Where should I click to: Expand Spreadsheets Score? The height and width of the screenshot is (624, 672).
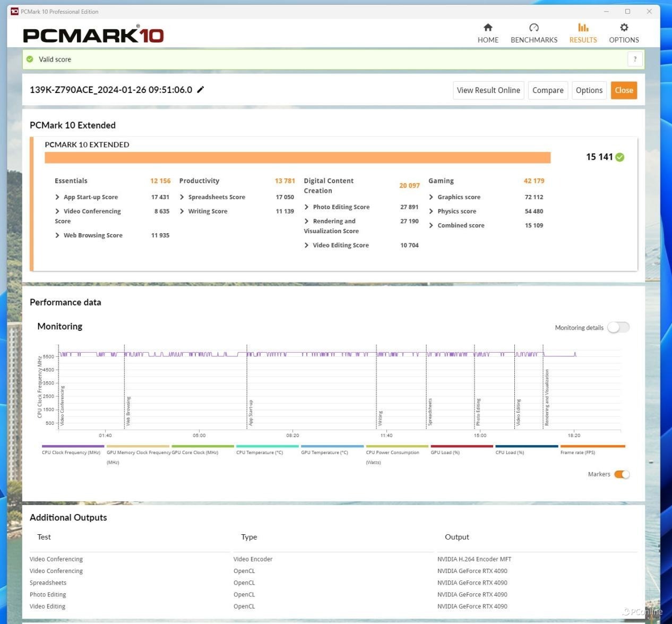click(x=182, y=197)
